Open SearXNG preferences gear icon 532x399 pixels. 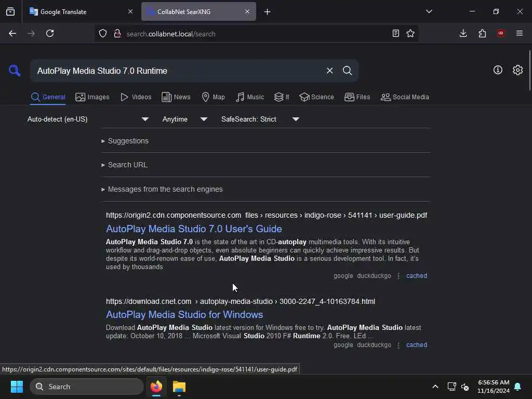(x=517, y=70)
